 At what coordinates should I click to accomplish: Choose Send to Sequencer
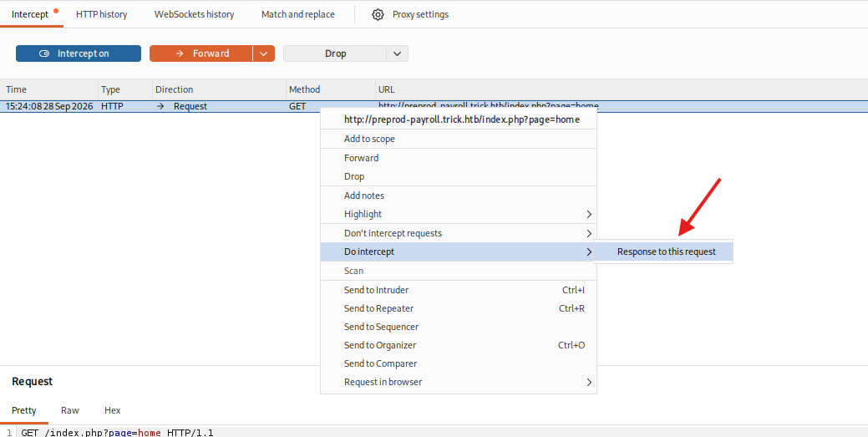pos(459,327)
